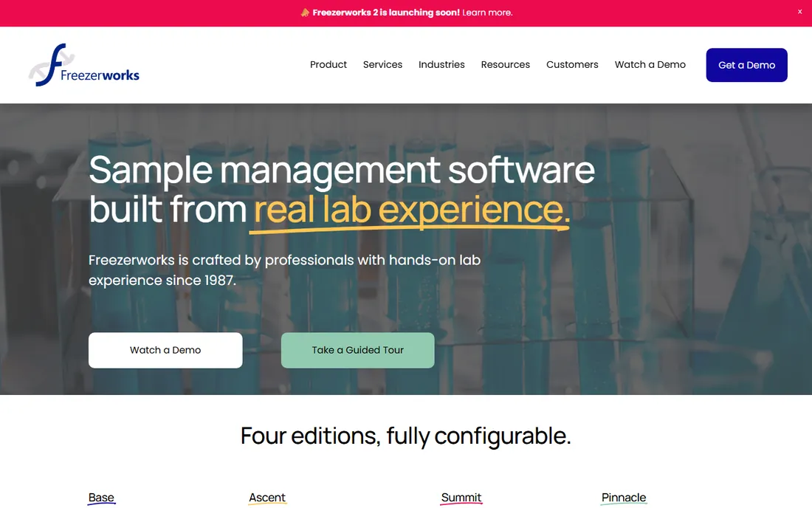Open the Pinnacle edition link
This screenshot has height=508, width=812.
624,498
